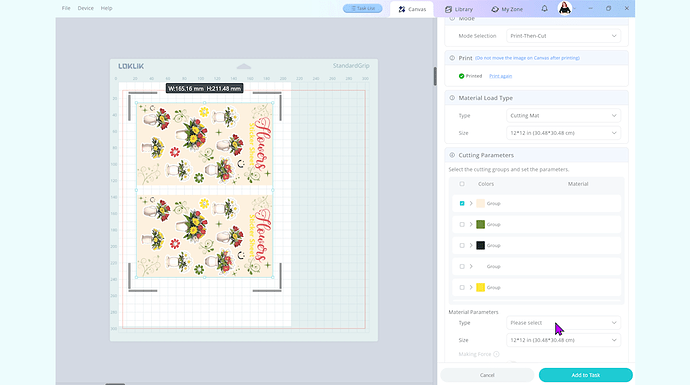Click the My Zone tab icon

click(495, 9)
